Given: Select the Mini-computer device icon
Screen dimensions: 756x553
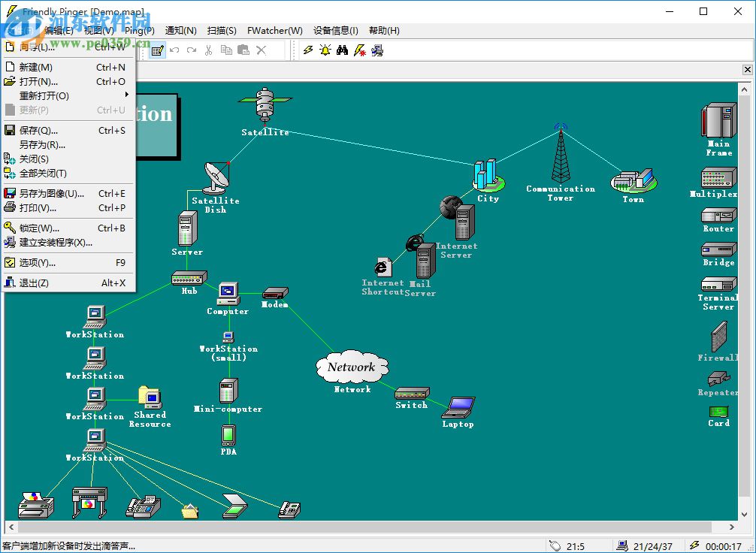Looking at the screenshot, I should 228,391.
